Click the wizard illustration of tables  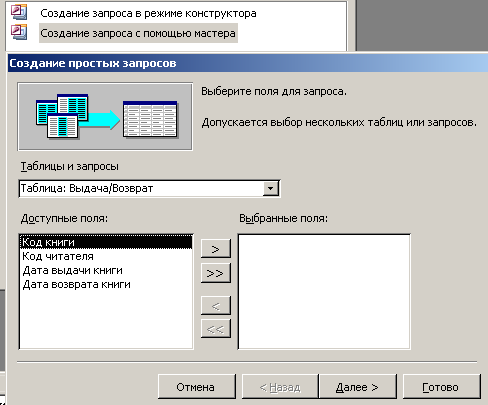point(105,116)
